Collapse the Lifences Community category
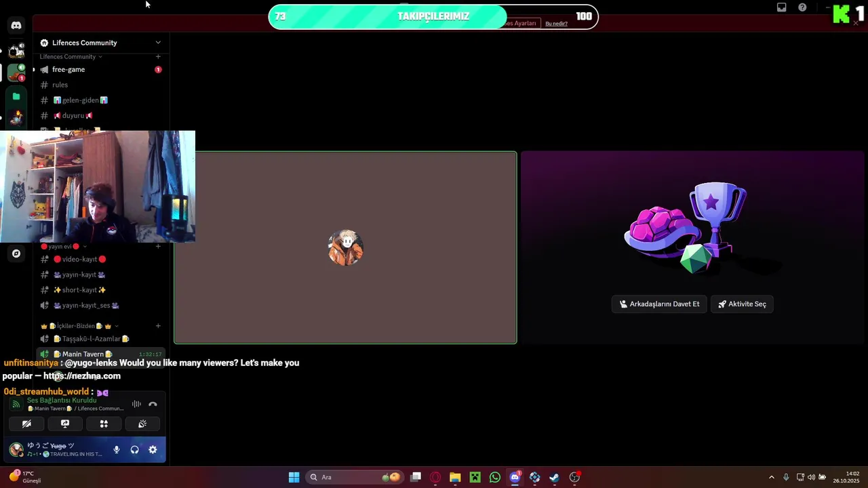 click(71, 57)
